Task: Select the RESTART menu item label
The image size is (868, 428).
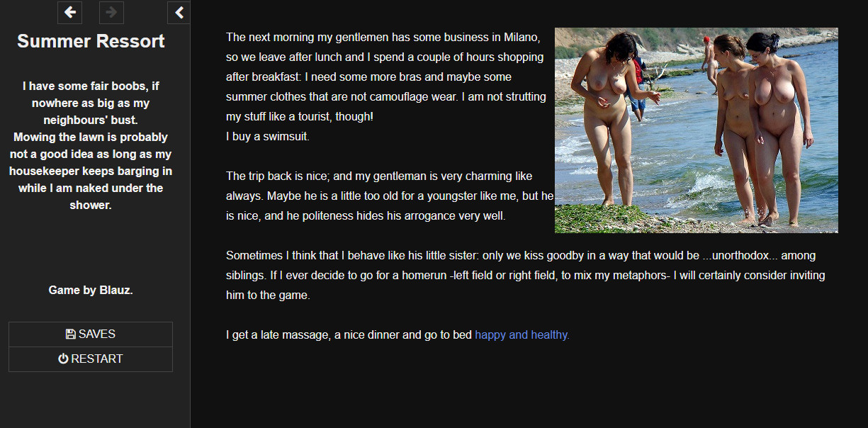Action: 97,359
